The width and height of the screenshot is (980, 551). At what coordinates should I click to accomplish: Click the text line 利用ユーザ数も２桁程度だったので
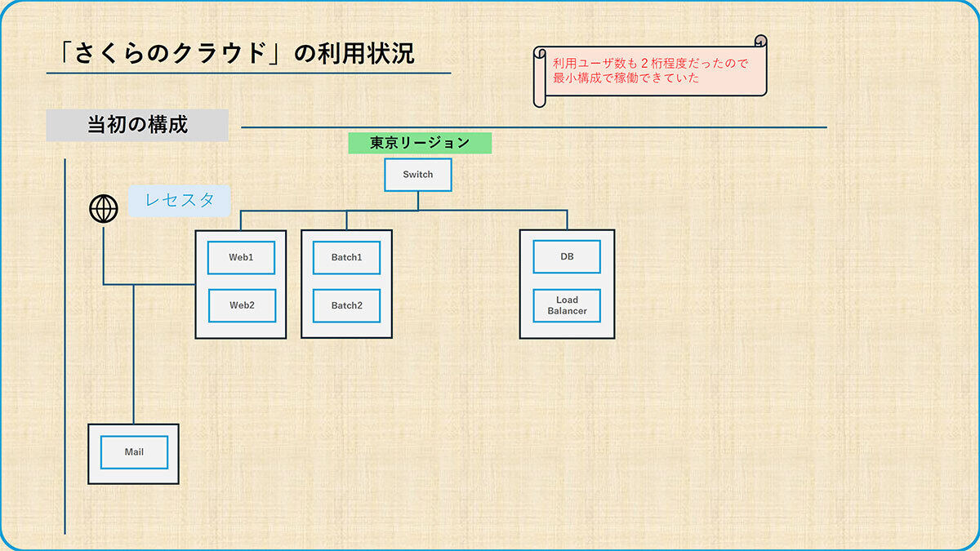coord(651,63)
